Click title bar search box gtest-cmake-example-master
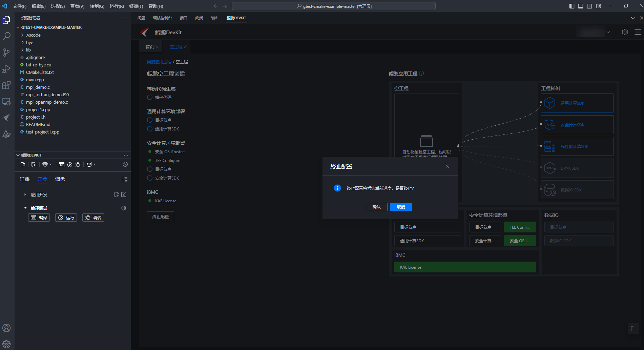The image size is (644, 350). tap(334, 6)
